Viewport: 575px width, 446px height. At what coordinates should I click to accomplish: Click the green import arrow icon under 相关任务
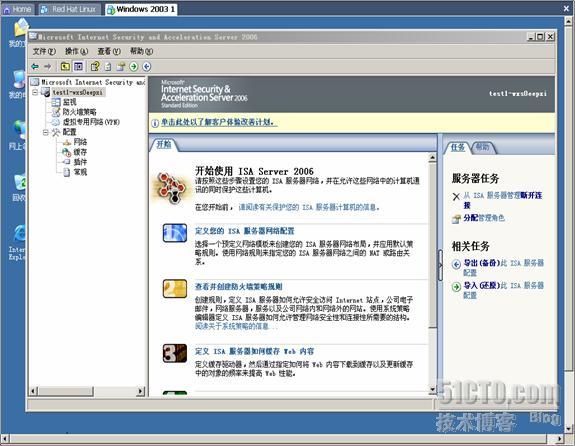click(456, 287)
